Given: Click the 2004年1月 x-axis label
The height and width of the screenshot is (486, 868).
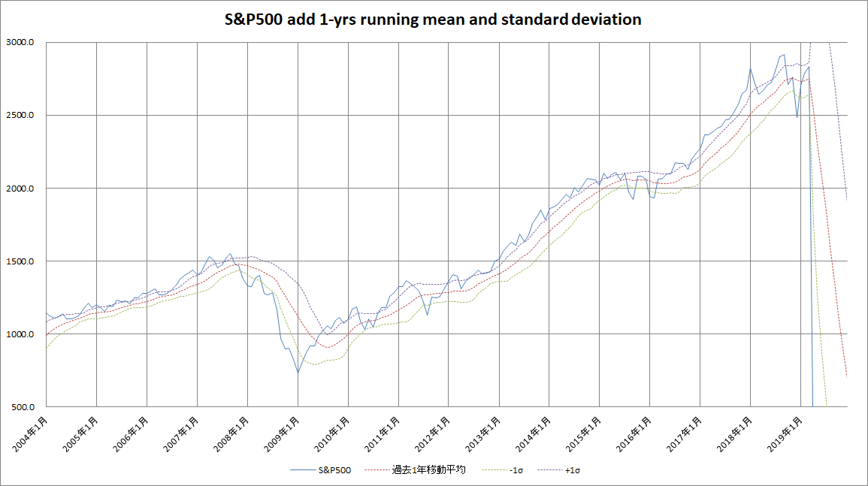Looking at the screenshot, I should click(x=31, y=434).
